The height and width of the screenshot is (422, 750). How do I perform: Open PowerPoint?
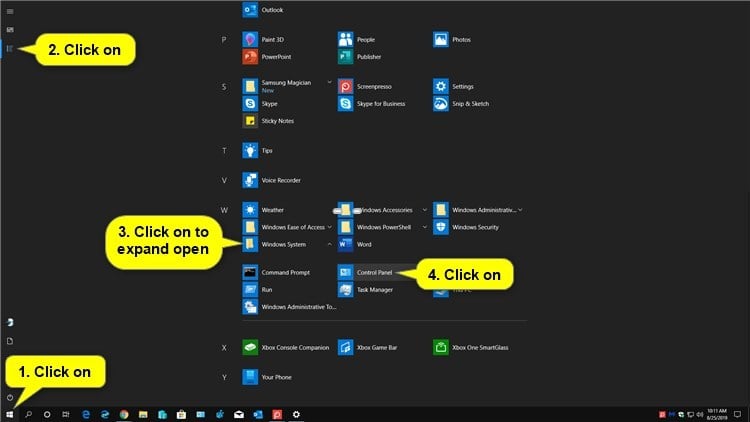[x=267, y=56]
